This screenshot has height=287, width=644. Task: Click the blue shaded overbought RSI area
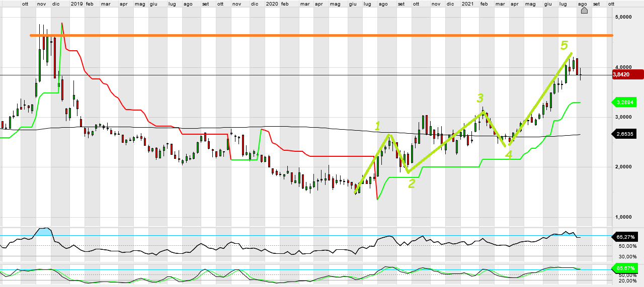click(45, 231)
